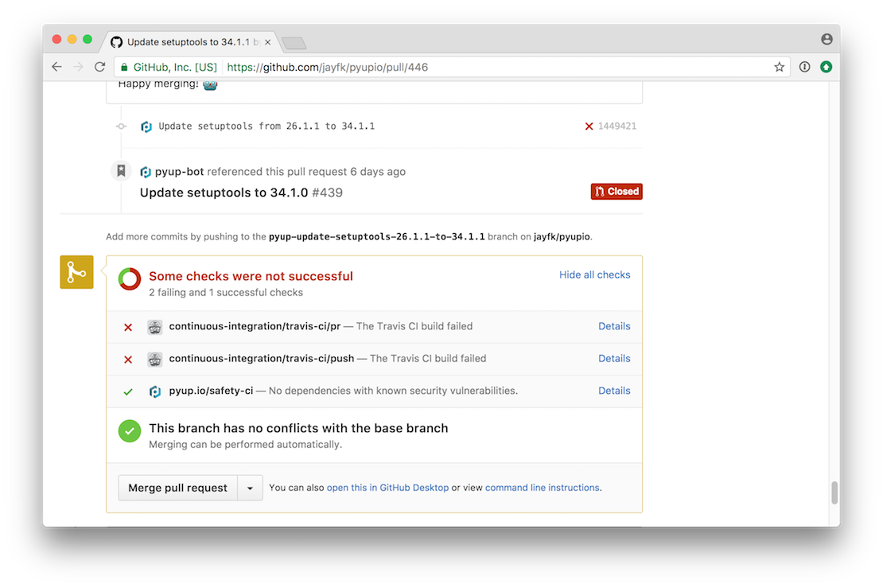Viewport: 883px width, 588px height.
Task: Click the green checkmark for pyup.io/safety-ci
Action: [128, 391]
